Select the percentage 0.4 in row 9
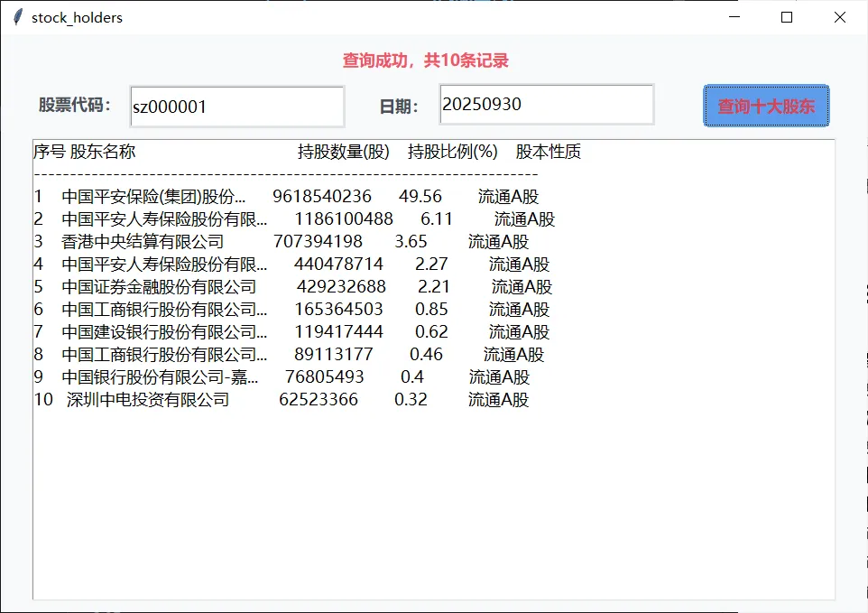This screenshot has height=613, width=868. click(x=412, y=377)
